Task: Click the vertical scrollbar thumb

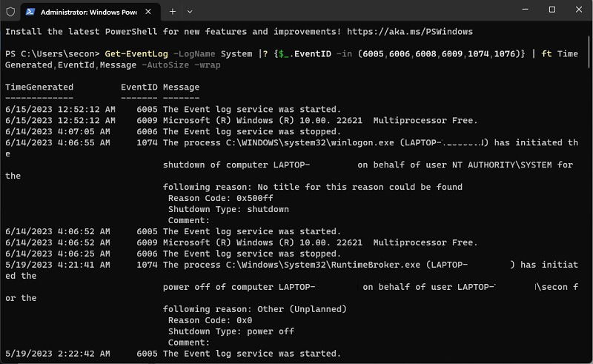Action: (x=589, y=52)
